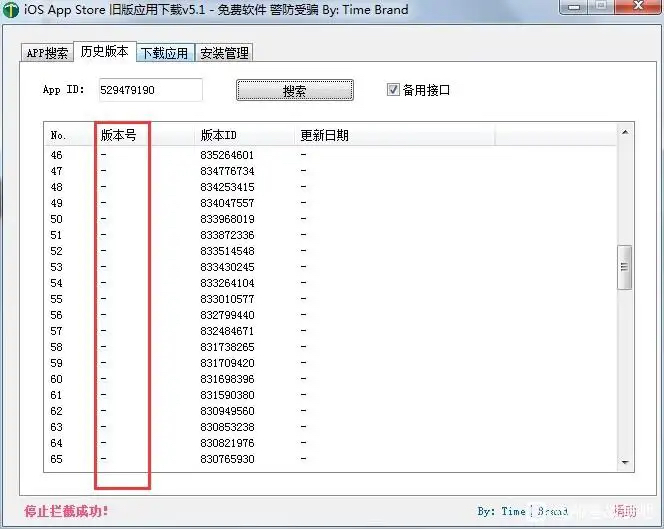664x529 pixels.
Task: Select row 60 with ID 831698396
Action: pyautogui.click(x=227, y=379)
